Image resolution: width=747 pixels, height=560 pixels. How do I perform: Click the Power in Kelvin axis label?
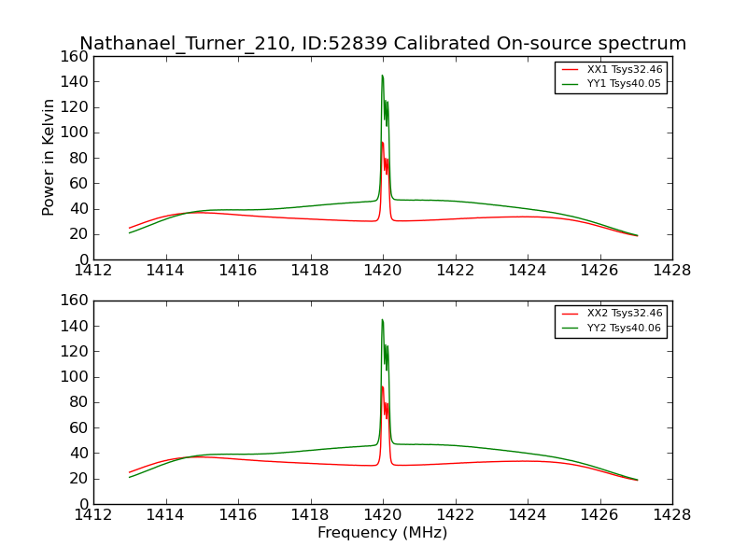(48, 158)
